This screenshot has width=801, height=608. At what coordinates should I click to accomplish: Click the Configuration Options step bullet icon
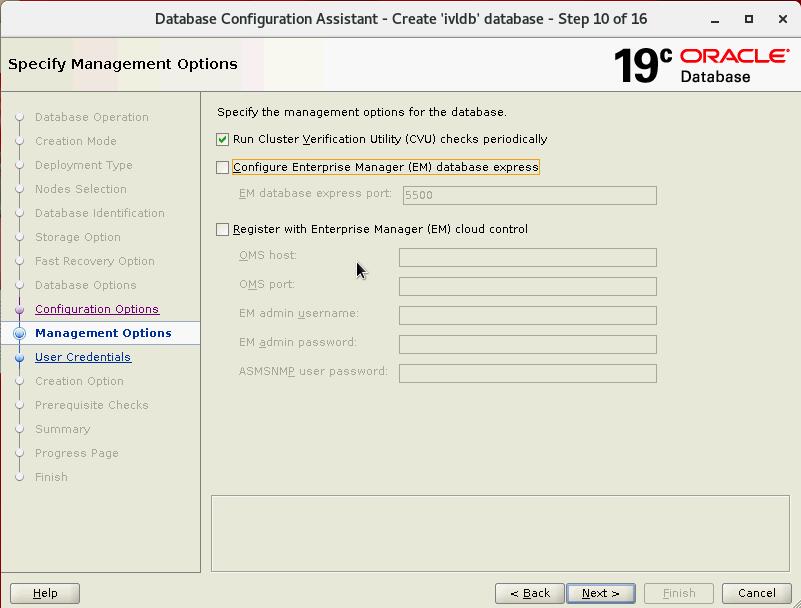click(19, 310)
